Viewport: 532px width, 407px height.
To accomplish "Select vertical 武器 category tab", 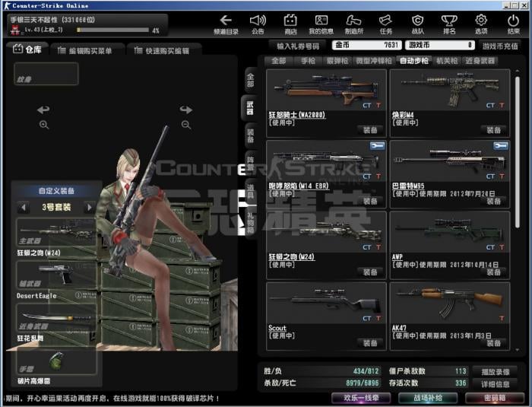I will pos(249,108).
